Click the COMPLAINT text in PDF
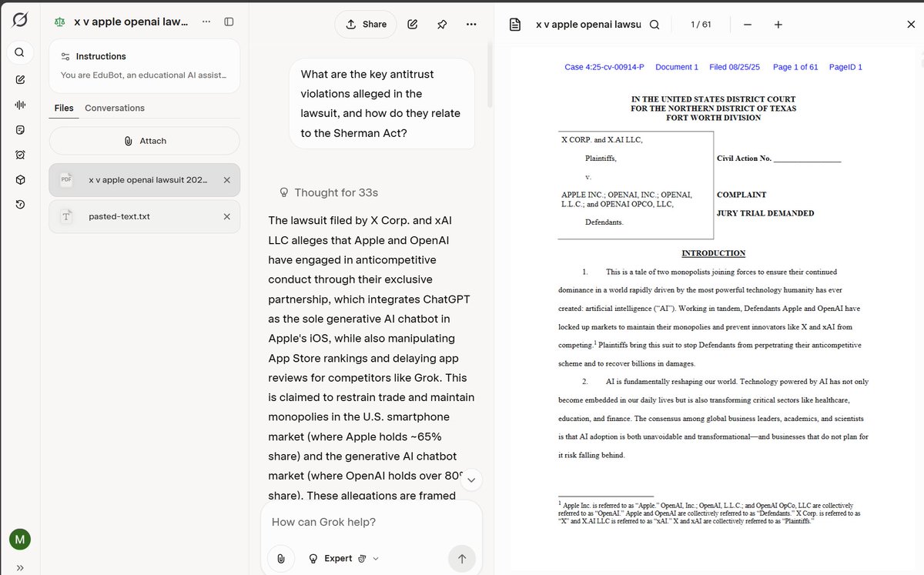 (742, 195)
